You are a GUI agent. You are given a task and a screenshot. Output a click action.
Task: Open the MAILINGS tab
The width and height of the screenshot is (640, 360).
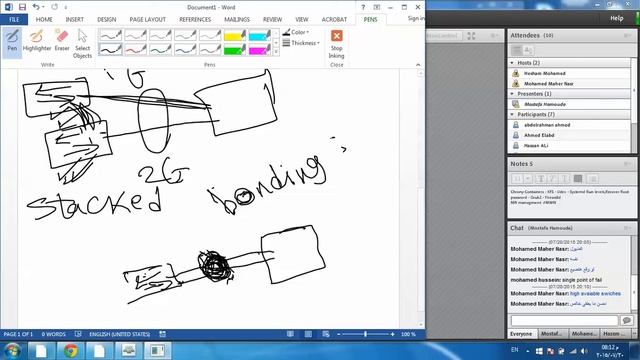click(237, 19)
